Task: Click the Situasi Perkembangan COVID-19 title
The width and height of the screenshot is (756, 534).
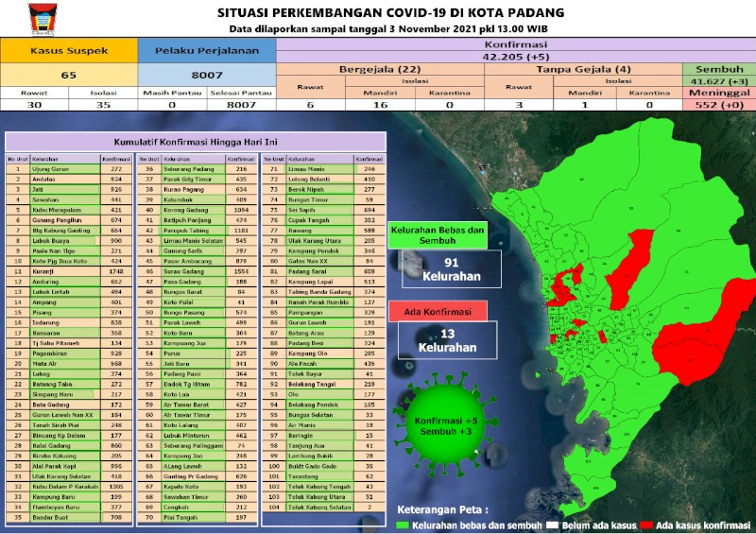Action: [x=390, y=12]
